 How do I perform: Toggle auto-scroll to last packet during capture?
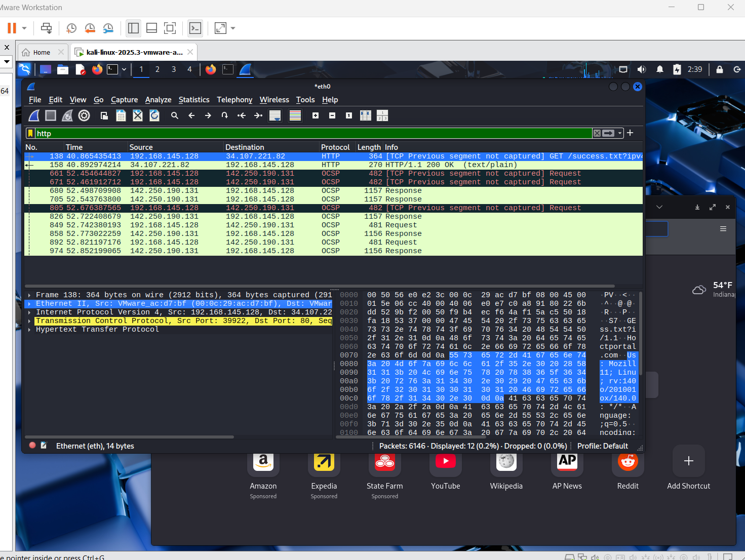click(275, 116)
